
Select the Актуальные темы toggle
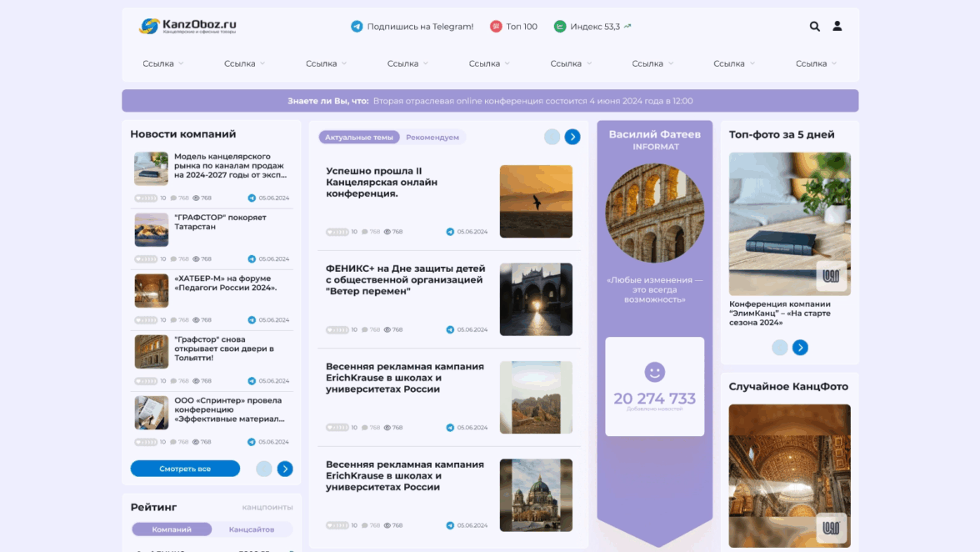click(359, 138)
